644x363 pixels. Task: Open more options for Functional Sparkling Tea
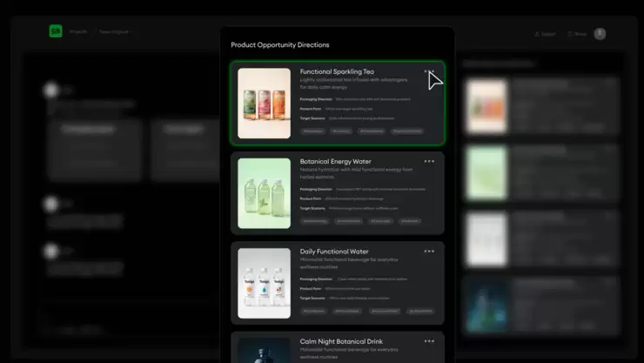[429, 72]
